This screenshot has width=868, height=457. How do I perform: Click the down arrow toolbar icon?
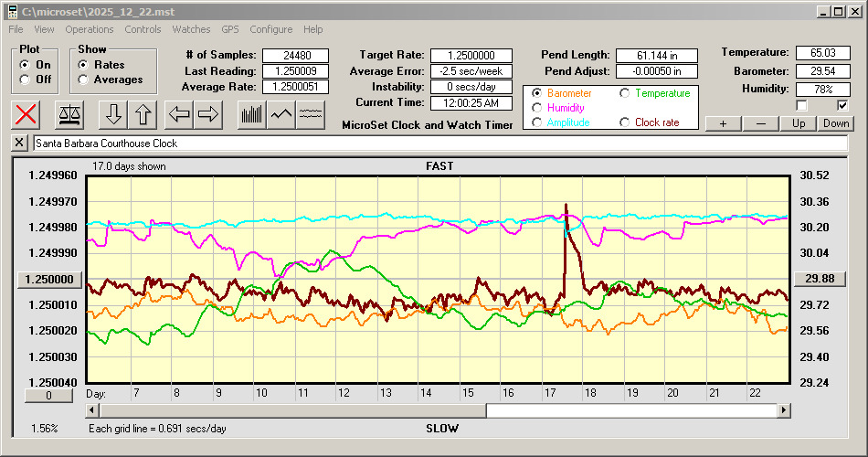(x=113, y=114)
